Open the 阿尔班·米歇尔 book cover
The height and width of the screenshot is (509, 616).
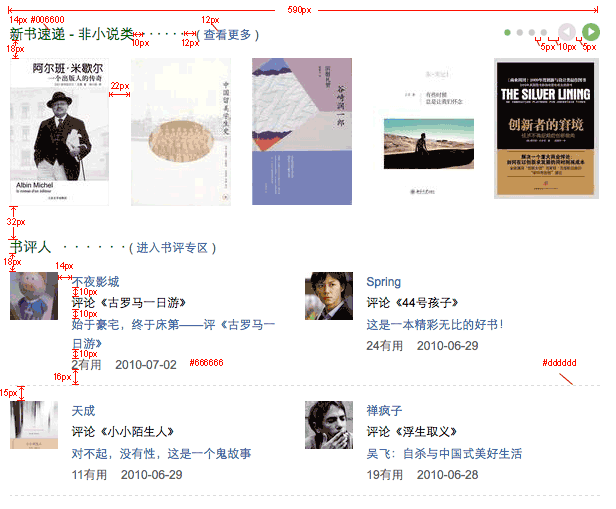coord(59,132)
